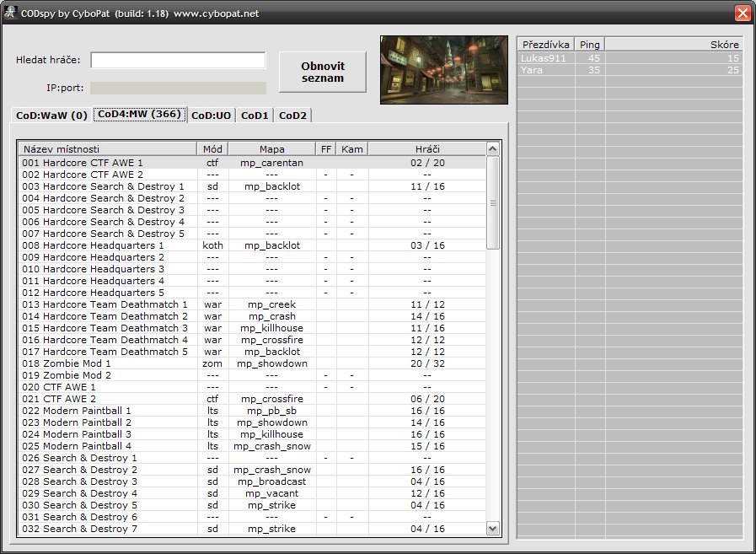The image size is (756, 554).
Task: Select player Lukas911
Action: 630,58
